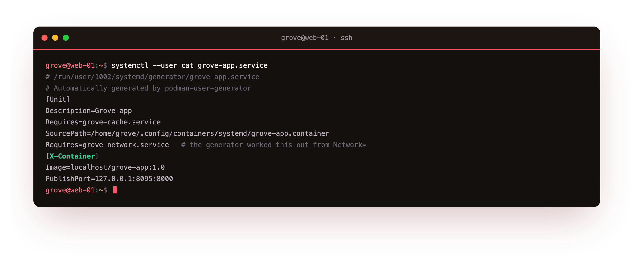
Task: Click the 'Requires=grove-cache.service' line
Action: coord(103,122)
